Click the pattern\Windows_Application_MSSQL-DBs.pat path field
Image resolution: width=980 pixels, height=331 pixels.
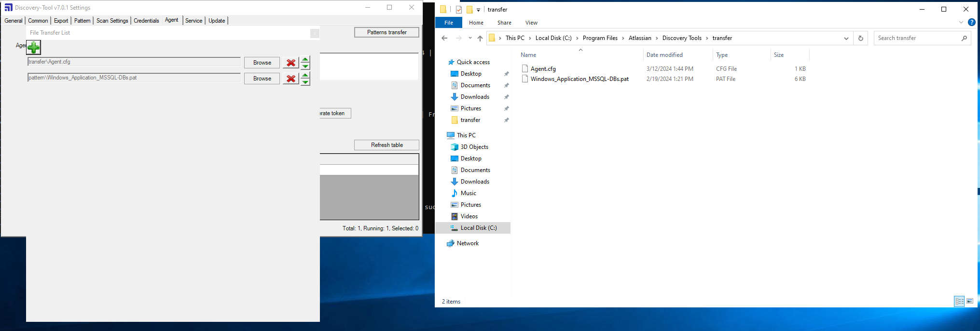134,78
